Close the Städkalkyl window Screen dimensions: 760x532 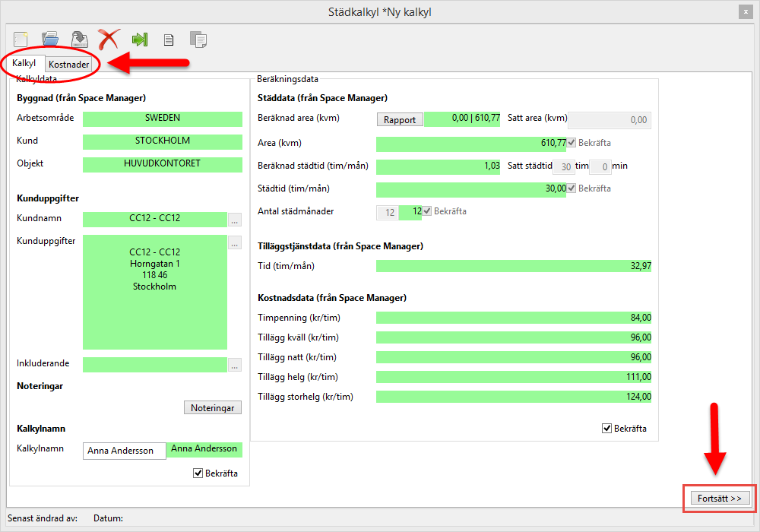pyautogui.click(x=744, y=12)
